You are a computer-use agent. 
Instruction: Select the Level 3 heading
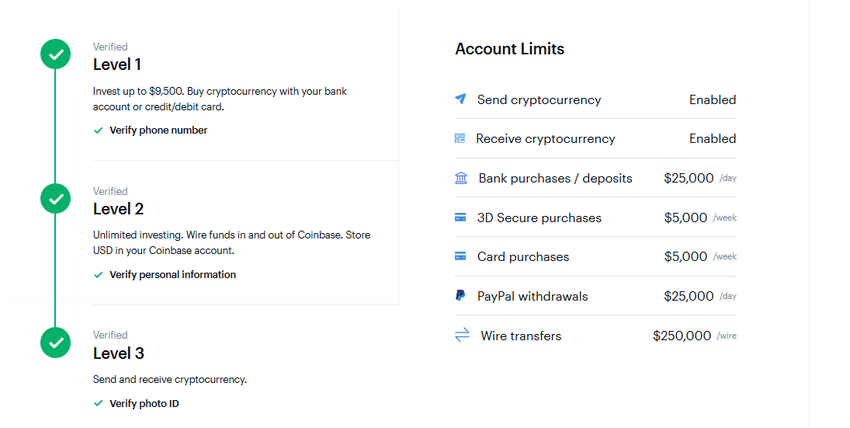[118, 353]
